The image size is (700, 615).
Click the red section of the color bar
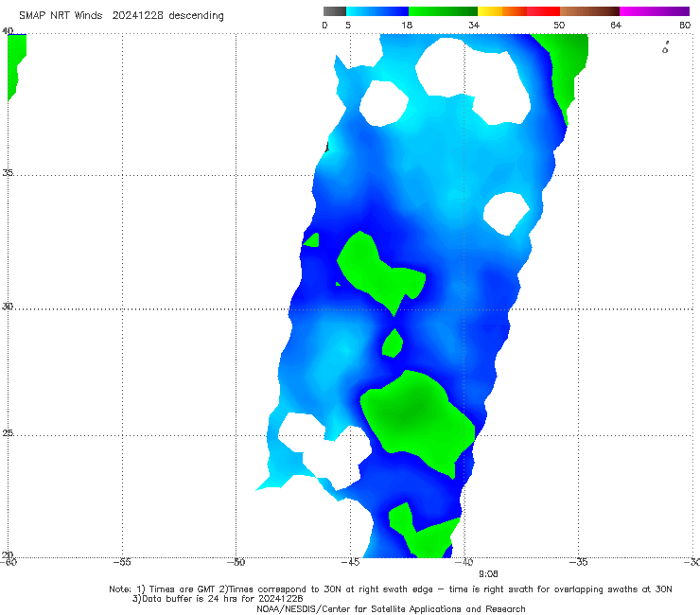coord(543,11)
